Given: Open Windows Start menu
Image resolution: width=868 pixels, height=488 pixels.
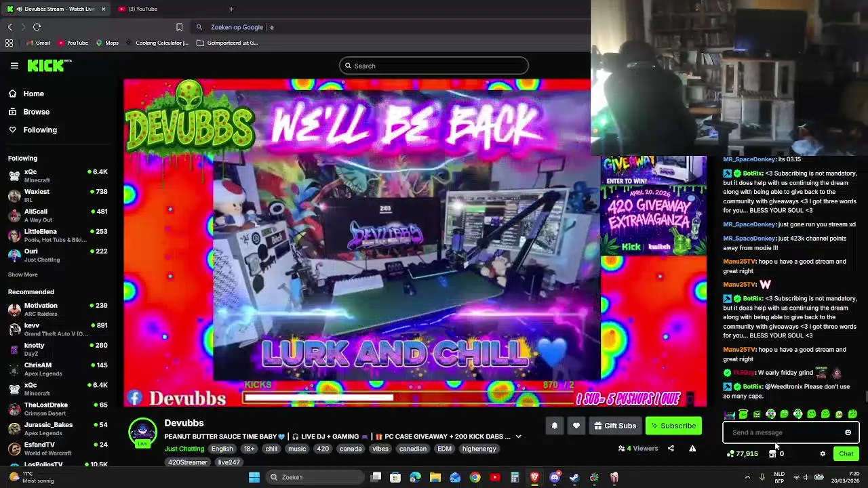Looking at the screenshot, I should pyautogui.click(x=254, y=477).
